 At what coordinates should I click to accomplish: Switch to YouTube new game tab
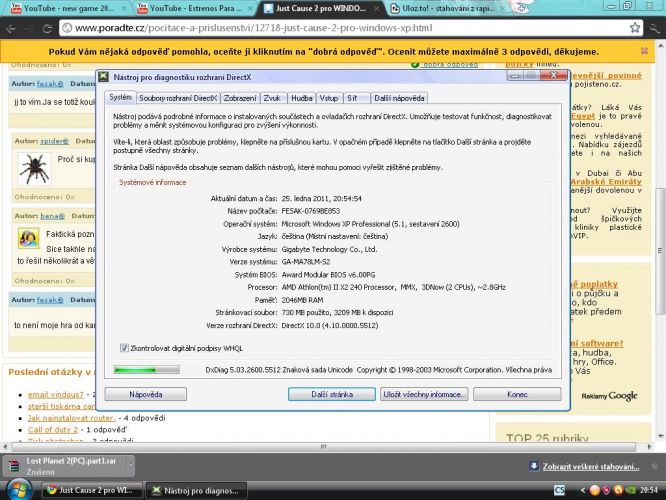click(66, 8)
